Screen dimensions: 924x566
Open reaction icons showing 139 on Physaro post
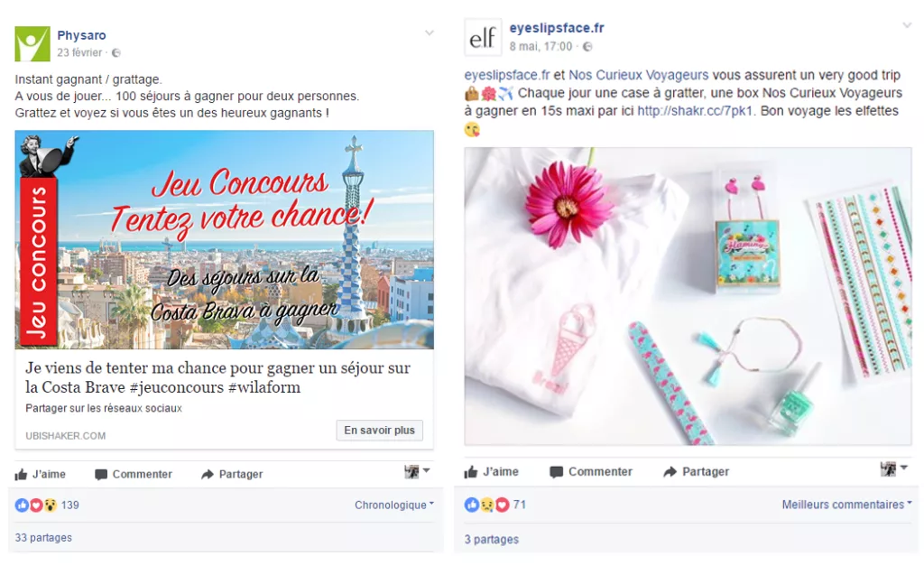tap(47, 506)
